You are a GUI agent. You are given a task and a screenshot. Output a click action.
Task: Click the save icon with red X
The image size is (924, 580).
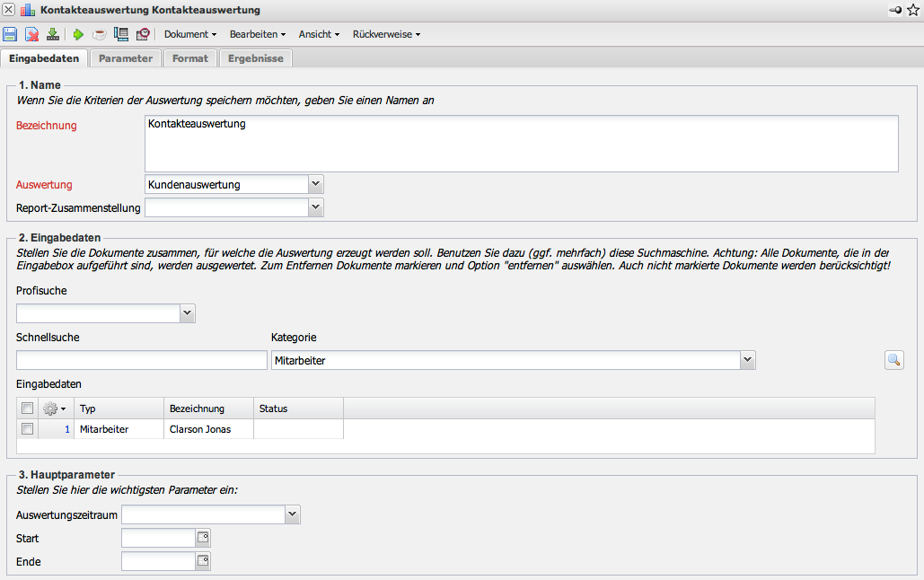pos(32,34)
